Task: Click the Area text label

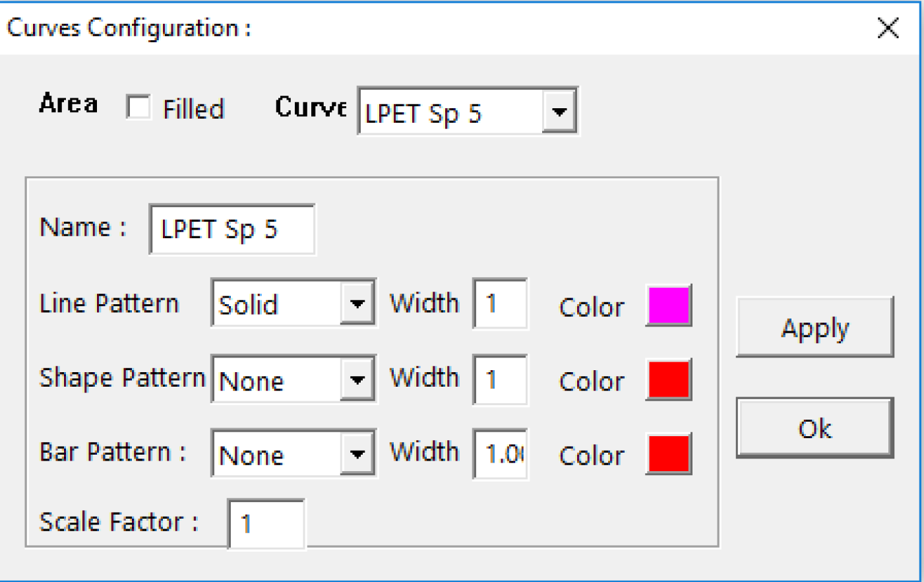Action: pyautogui.click(x=68, y=104)
